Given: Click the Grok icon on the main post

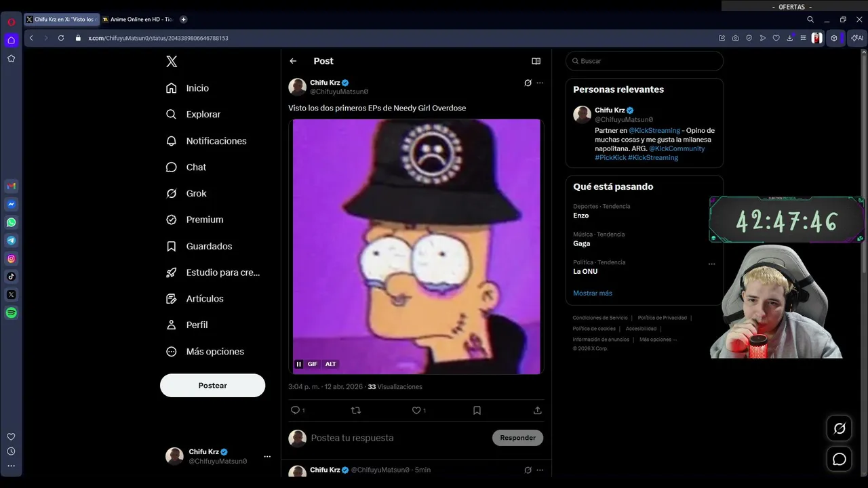Looking at the screenshot, I should pyautogui.click(x=528, y=83).
